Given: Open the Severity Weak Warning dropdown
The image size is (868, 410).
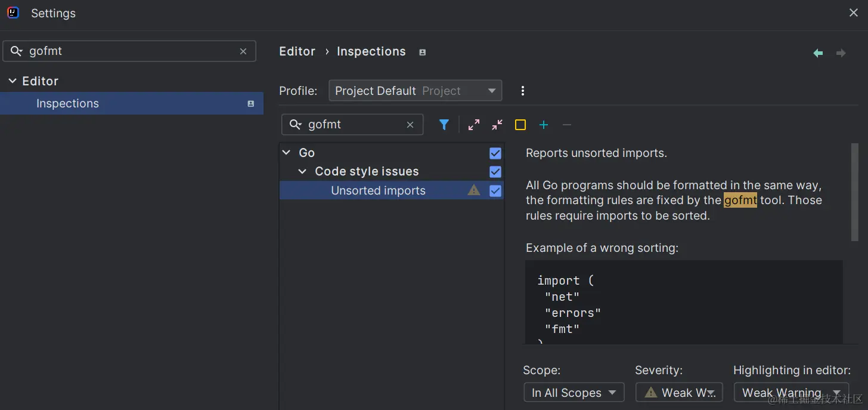Looking at the screenshot, I should tap(679, 393).
